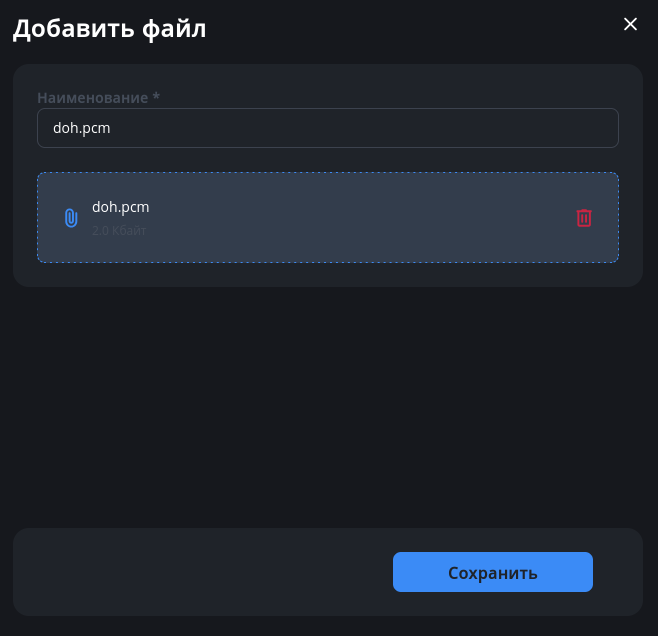Screen dimensions: 658x636
Task: Save the added doh.pcm file
Action: click(492, 572)
